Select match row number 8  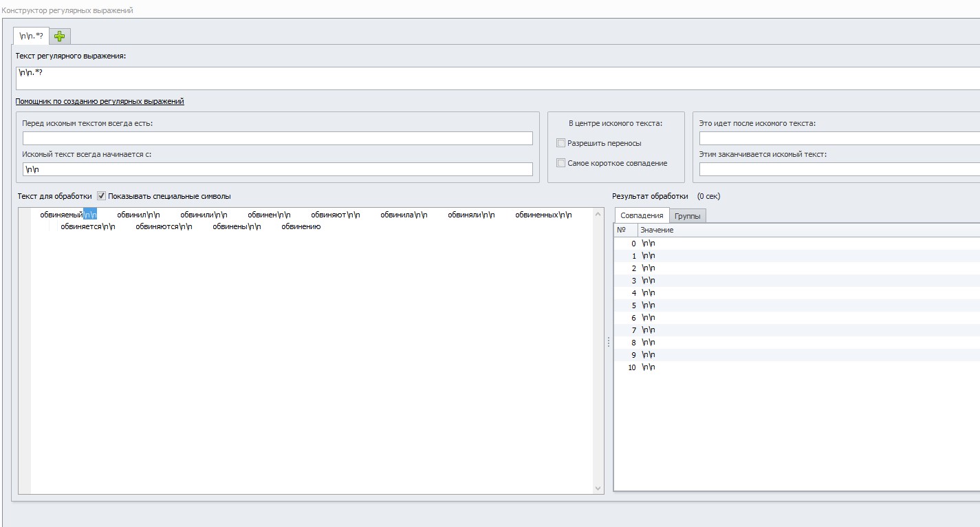click(797, 343)
